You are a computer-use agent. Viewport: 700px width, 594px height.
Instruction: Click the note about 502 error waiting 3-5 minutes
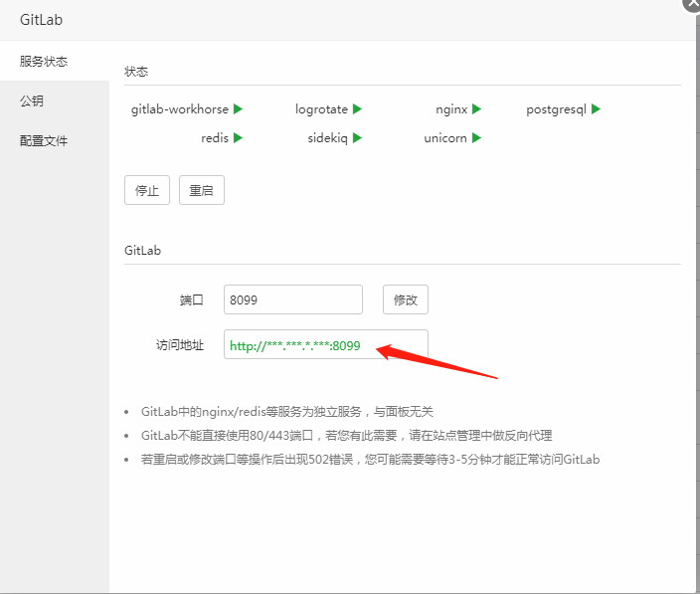(x=370, y=459)
